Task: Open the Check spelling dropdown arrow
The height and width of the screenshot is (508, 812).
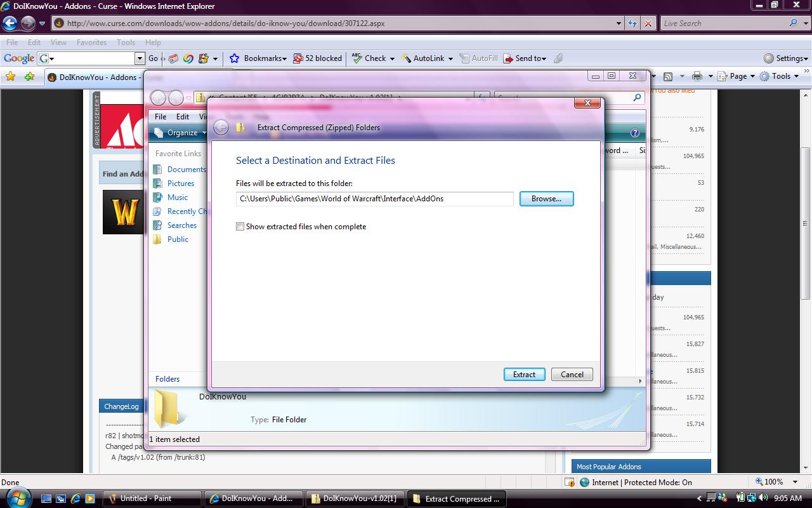Action: pyautogui.click(x=391, y=58)
